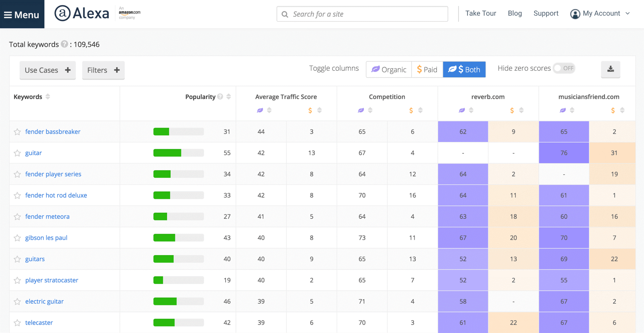Star the fender hot rod deluxe keyword

tap(17, 195)
